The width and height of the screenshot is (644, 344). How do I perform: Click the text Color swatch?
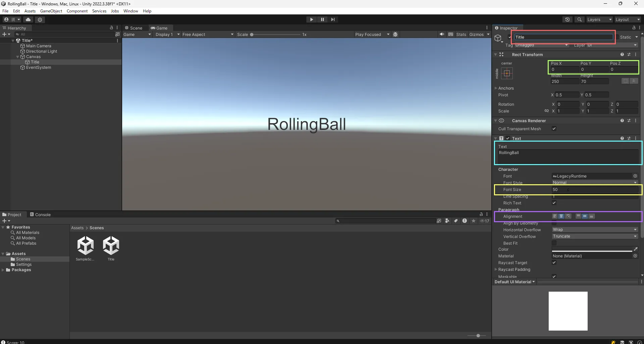click(592, 249)
